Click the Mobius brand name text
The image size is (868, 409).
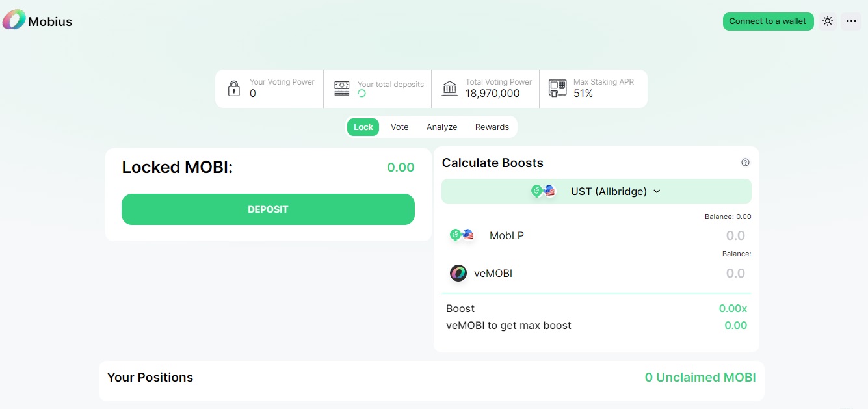point(50,21)
